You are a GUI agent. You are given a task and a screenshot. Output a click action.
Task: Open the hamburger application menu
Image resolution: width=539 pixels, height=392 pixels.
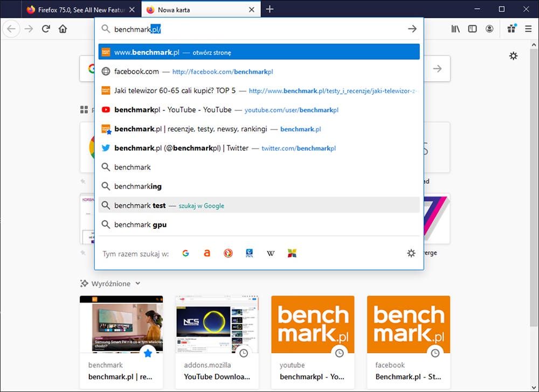[x=528, y=29]
